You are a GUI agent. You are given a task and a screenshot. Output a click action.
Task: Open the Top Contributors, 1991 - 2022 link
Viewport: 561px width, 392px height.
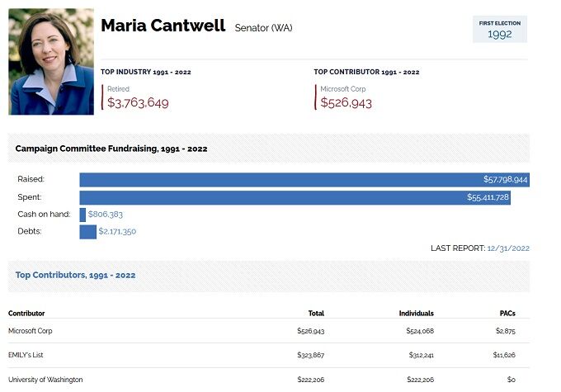pos(76,275)
